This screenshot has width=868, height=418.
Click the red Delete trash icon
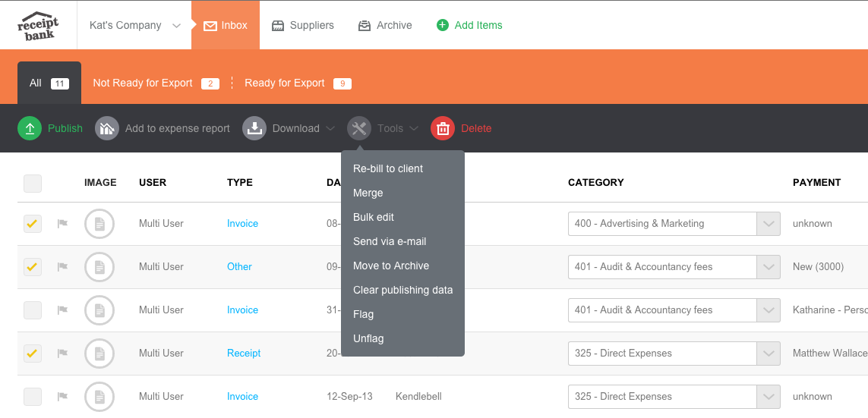click(x=442, y=128)
